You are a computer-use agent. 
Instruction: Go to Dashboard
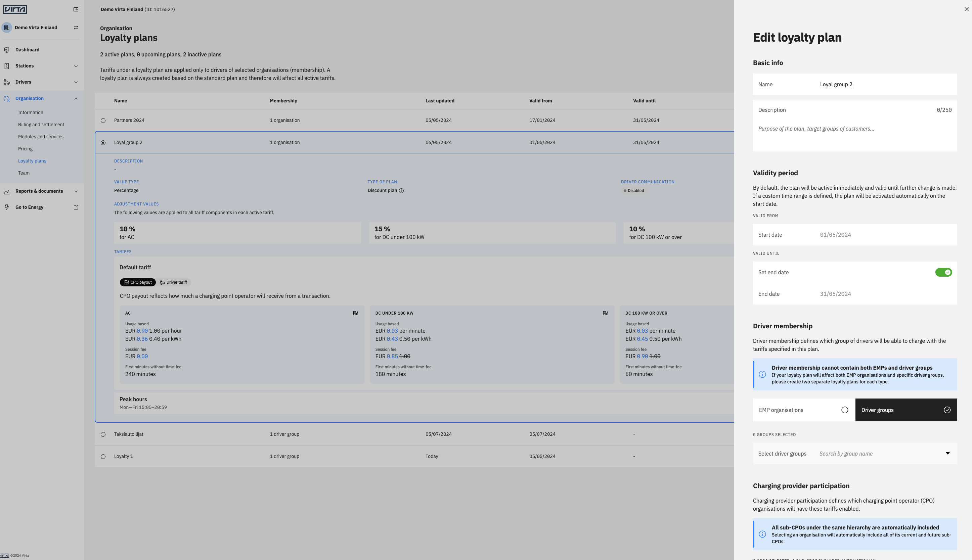[27, 50]
